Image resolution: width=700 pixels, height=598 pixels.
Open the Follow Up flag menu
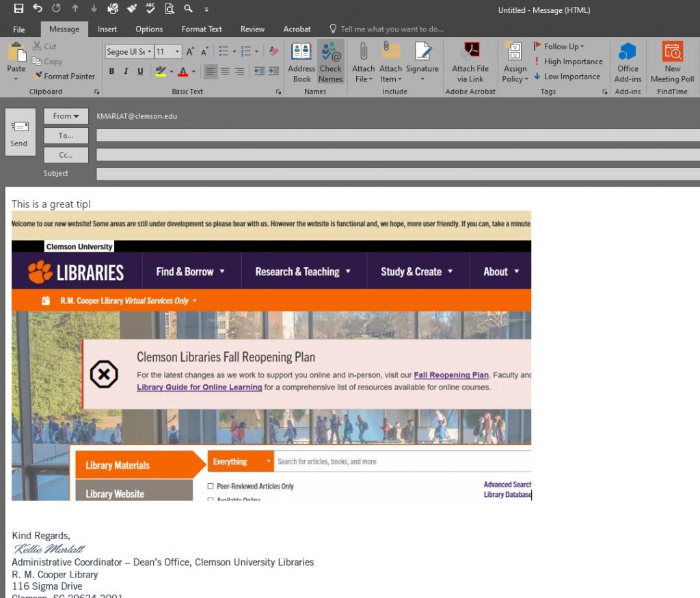[x=559, y=46]
